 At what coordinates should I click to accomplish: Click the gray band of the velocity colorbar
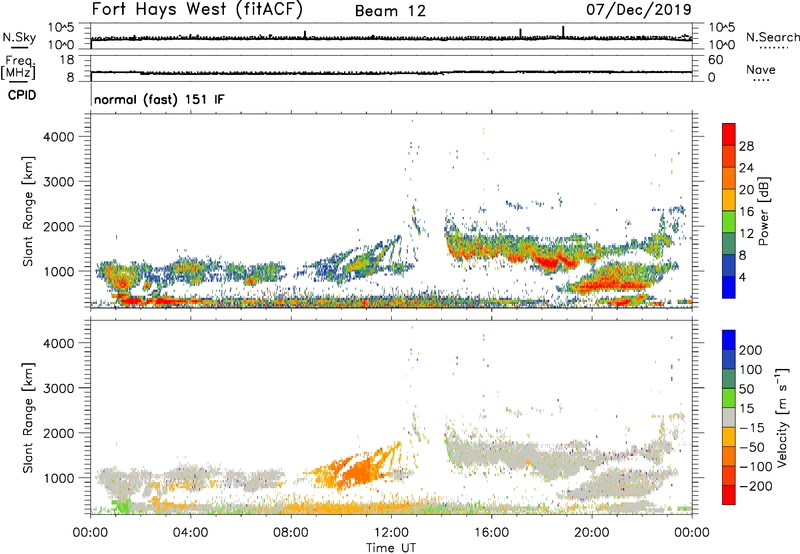[x=729, y=417]
